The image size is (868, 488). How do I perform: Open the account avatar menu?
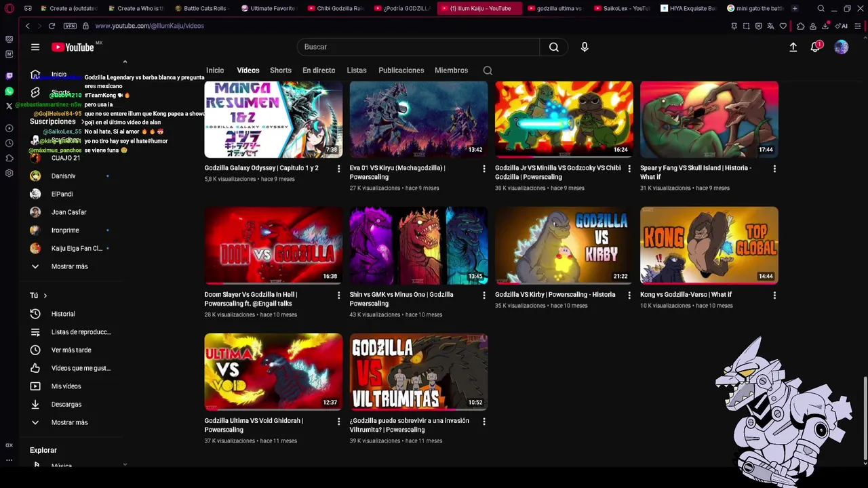point(841,47)
